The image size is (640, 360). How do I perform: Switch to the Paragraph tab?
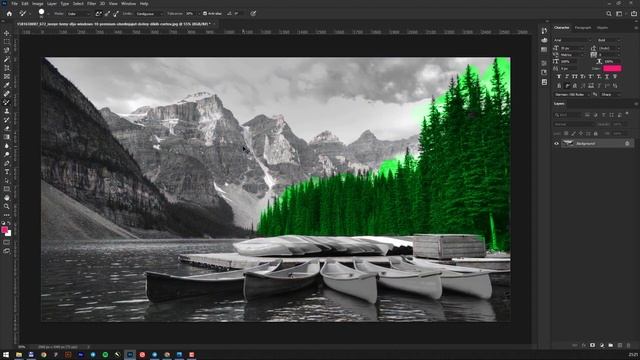pyautogui.click(x=582, y=28)
